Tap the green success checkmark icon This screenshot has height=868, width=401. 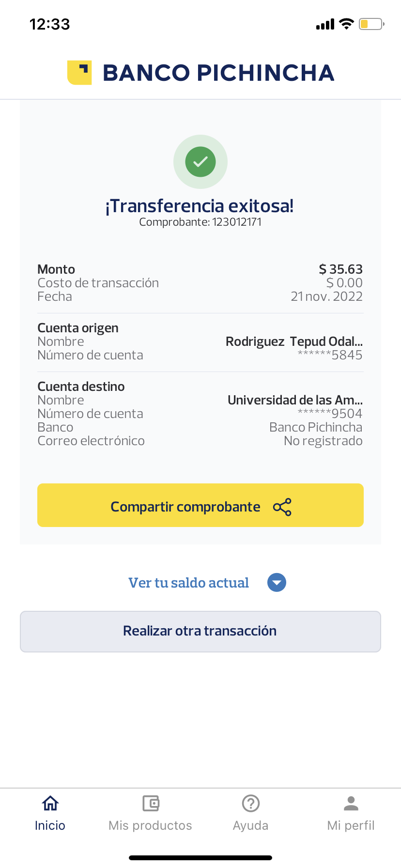[x=200, y=161]
